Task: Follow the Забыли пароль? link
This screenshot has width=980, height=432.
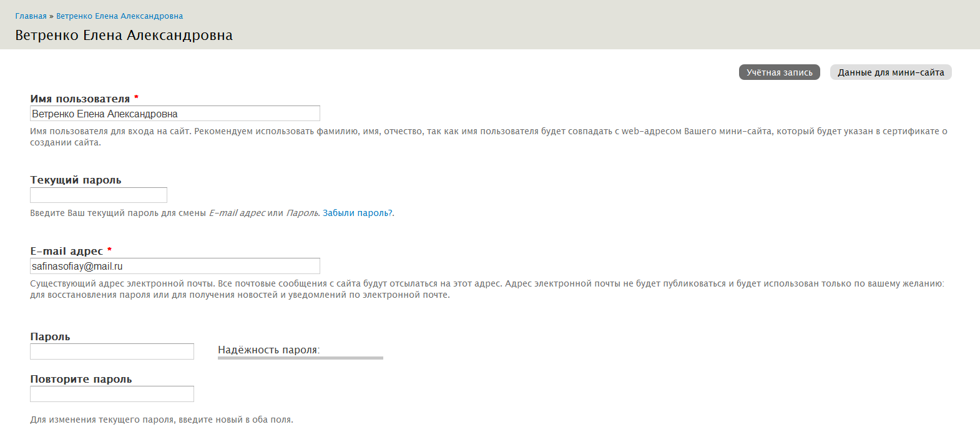Action: (358, 213)
